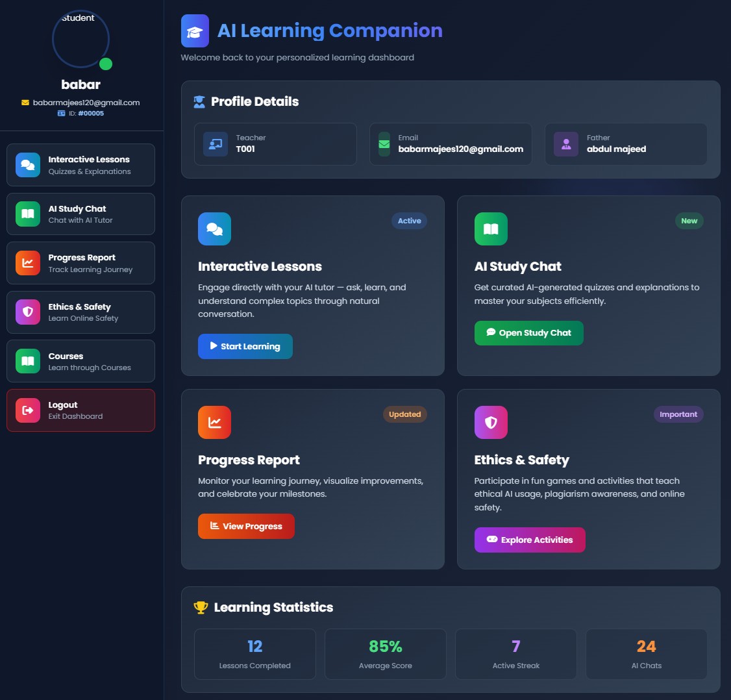Click the orange chart icon on Progress Report card

pyautogui.click(x=214, y=422)
